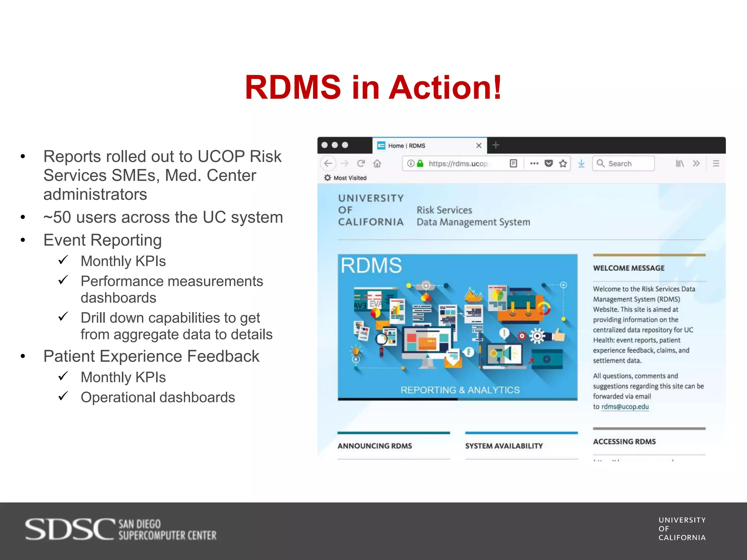Open page actions three-dot menu
The image size is (747, 560).
point(534,163)
